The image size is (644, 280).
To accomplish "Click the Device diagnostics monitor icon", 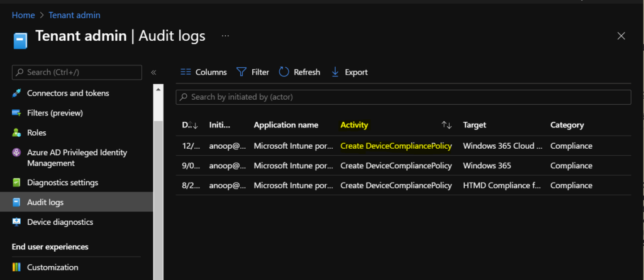I will click(16, 222).
